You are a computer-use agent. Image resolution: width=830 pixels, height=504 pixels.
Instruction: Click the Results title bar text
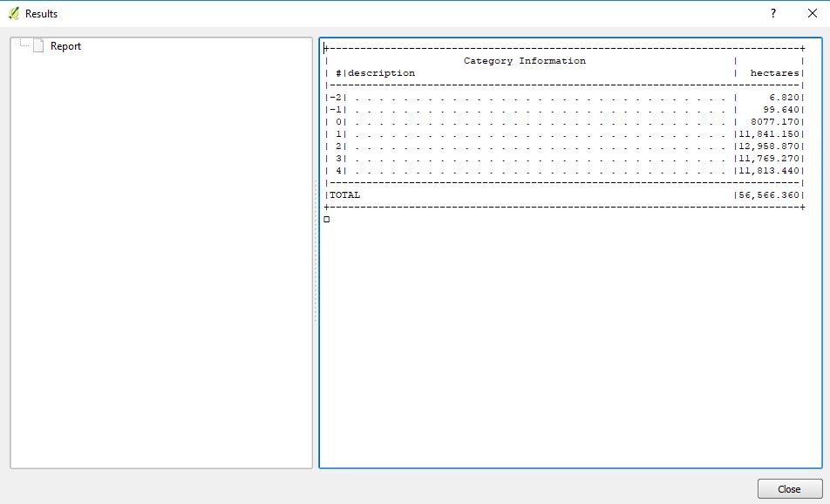[x=41, y=14]
